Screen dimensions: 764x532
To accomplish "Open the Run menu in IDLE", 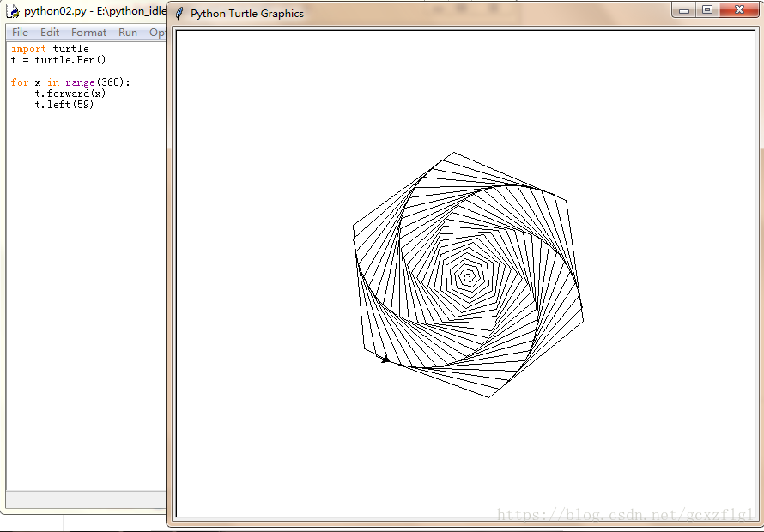I will [128, 33].
